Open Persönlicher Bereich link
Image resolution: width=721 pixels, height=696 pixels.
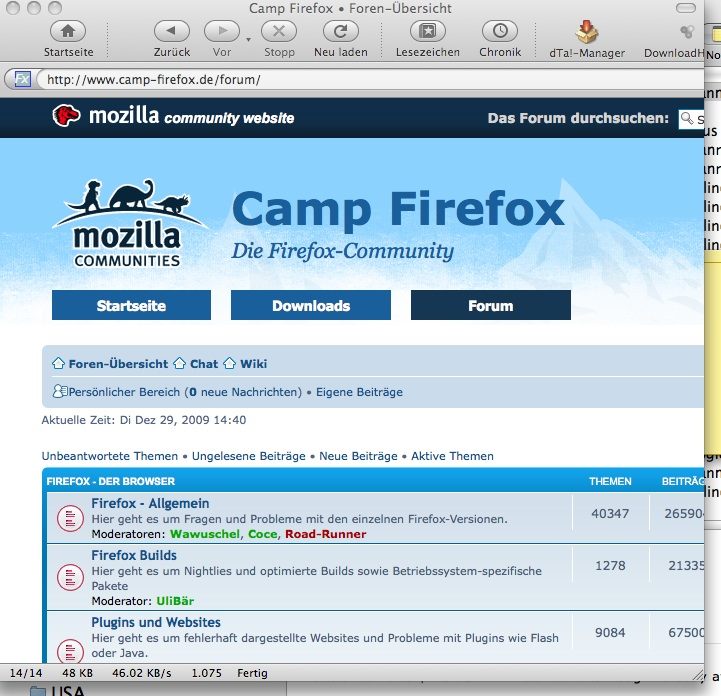[x=124, y=392]
